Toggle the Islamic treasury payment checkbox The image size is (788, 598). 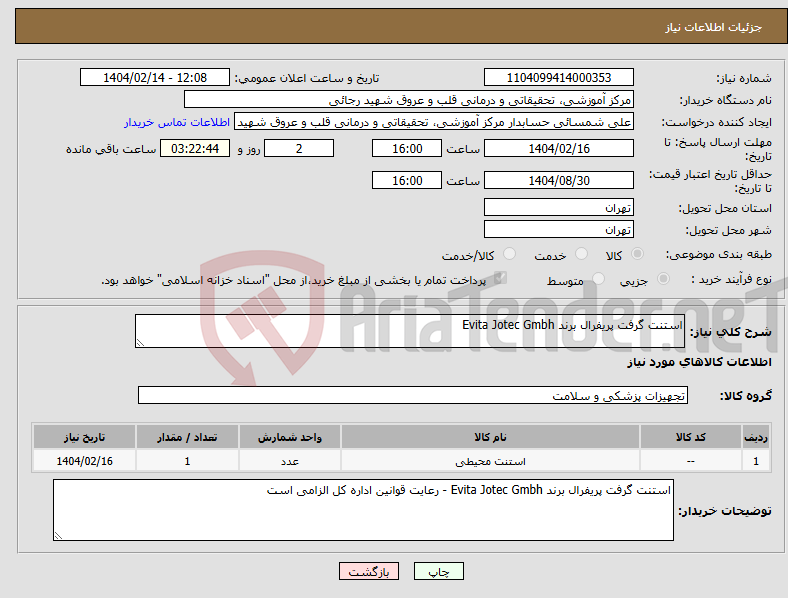pos(500,278)
